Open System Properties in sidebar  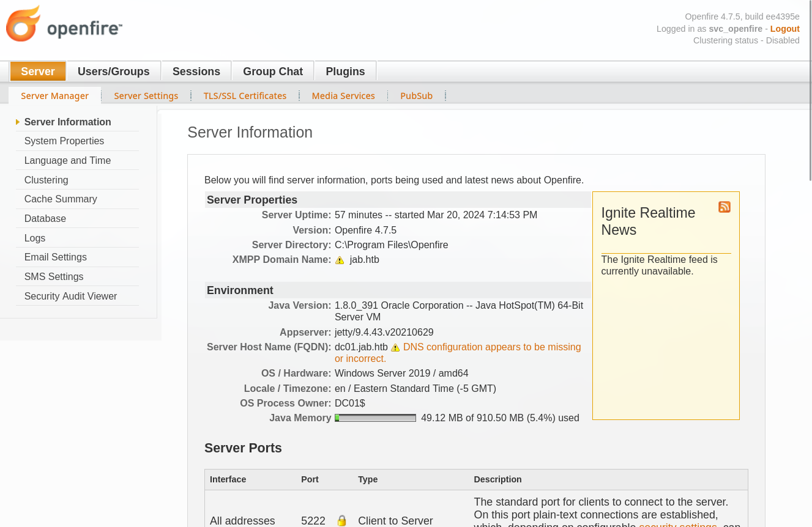[64, 141]
